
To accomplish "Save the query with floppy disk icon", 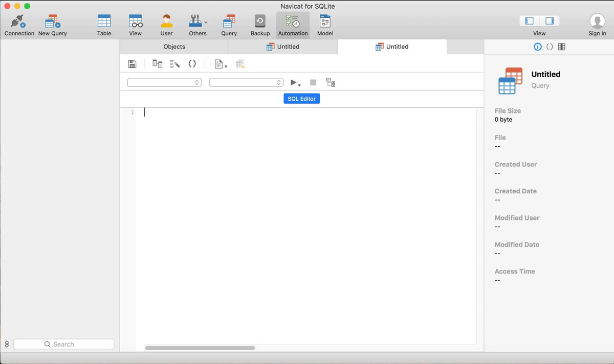I will pyautogui.click(x=132, y=64).
